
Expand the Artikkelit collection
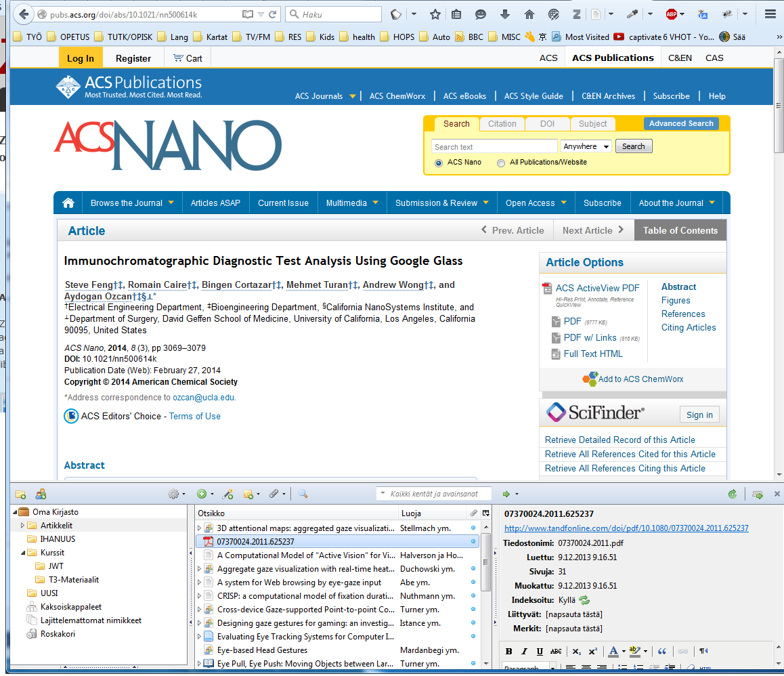(22, 526)
